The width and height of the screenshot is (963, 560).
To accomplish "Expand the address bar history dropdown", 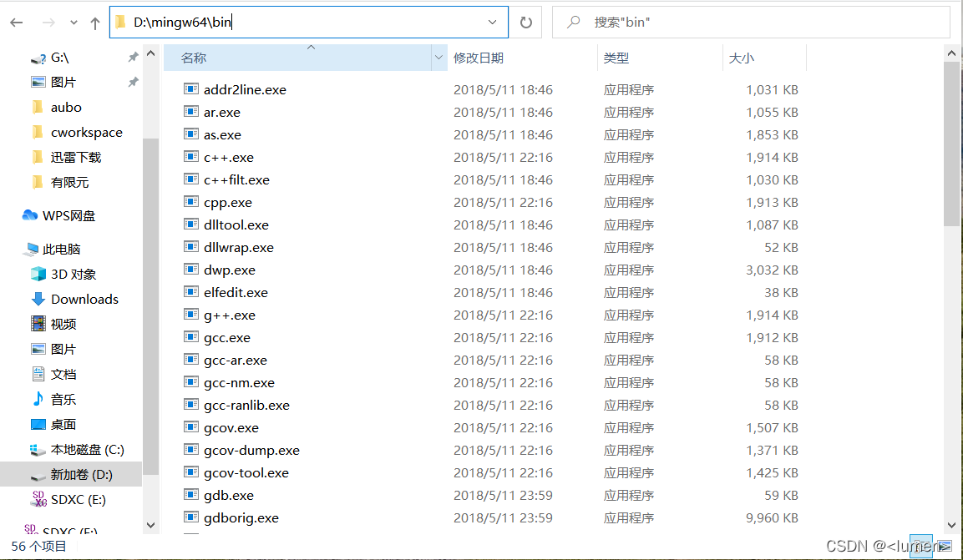I will (492, 22).
